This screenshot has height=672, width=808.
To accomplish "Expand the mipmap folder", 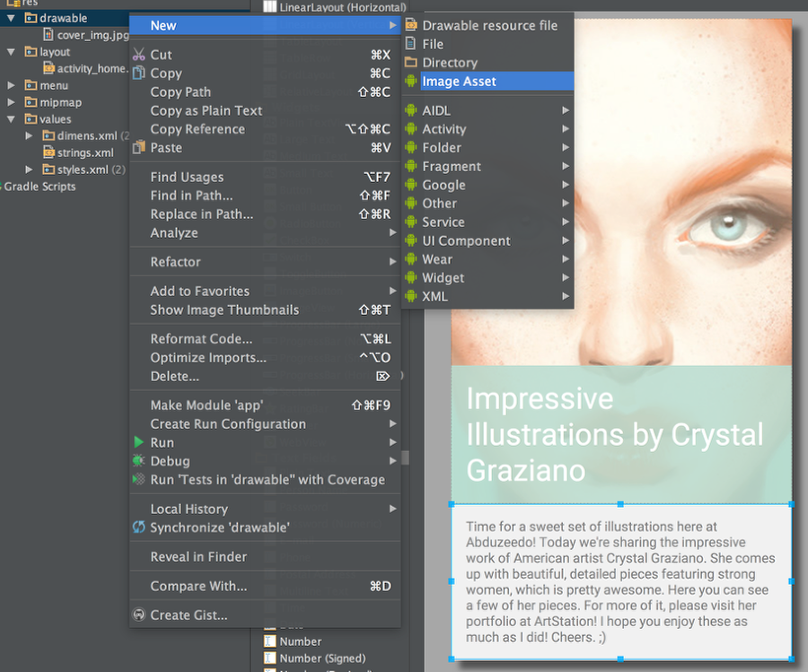I will click(x=11, y=102).
